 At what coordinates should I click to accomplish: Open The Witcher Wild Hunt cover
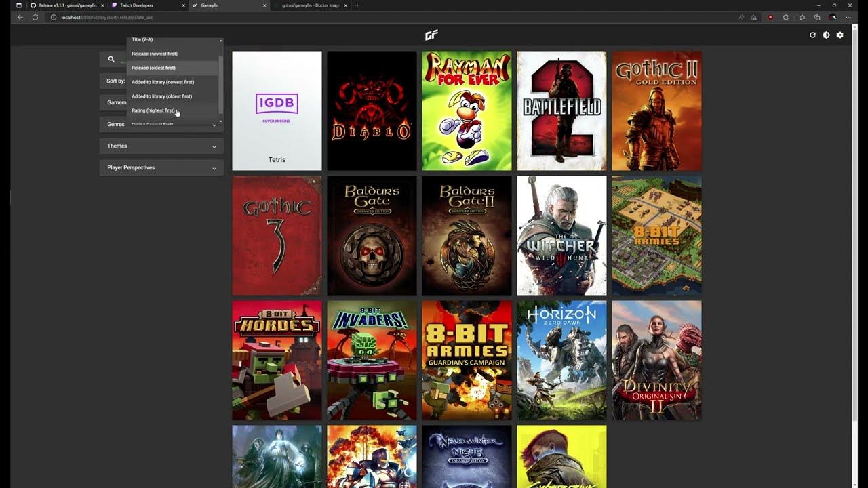pos(561,235)
